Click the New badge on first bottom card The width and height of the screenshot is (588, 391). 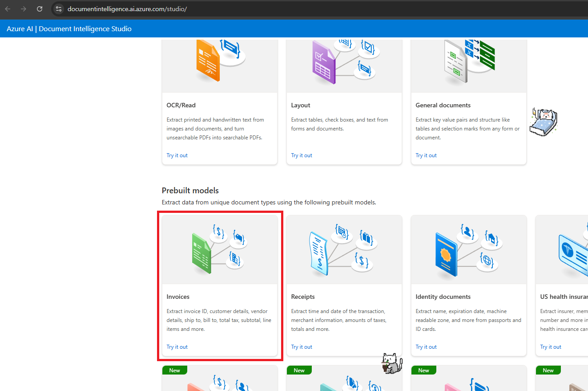175,370
